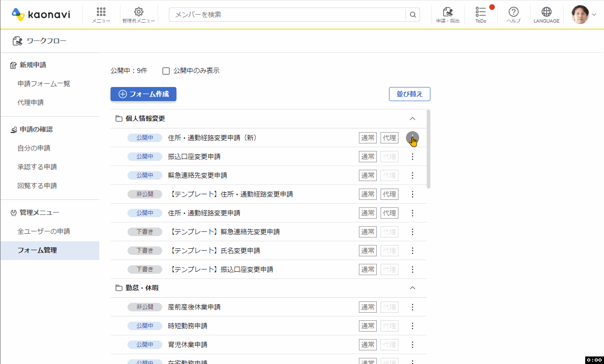Click the form list vertical scrollbar
The height and width of the screenshot is (364, 604).
point(428,149)
